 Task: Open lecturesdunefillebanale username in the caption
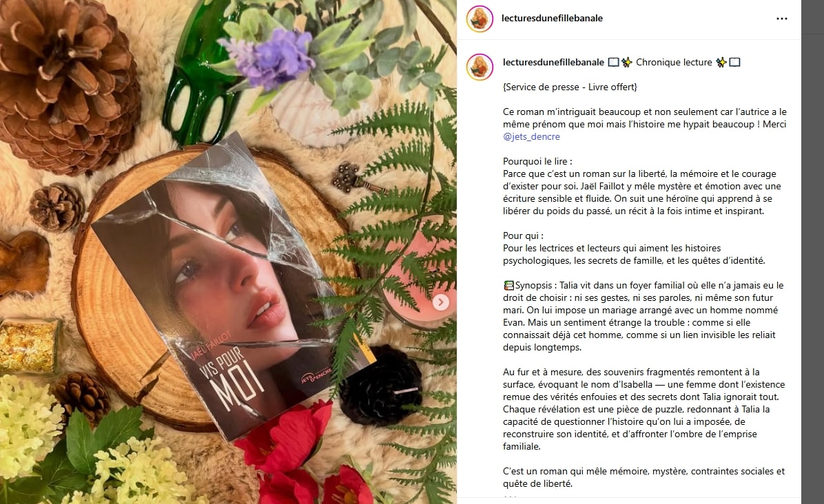click(553, 63)
